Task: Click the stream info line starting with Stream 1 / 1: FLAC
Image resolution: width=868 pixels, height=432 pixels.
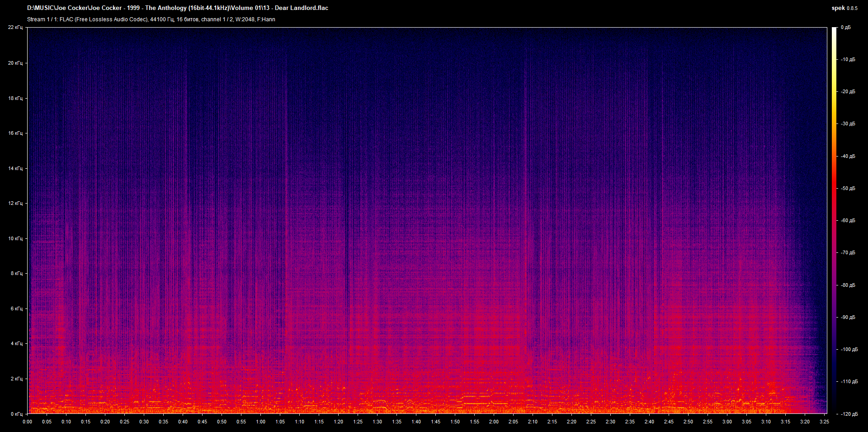Action: (151, 19)
